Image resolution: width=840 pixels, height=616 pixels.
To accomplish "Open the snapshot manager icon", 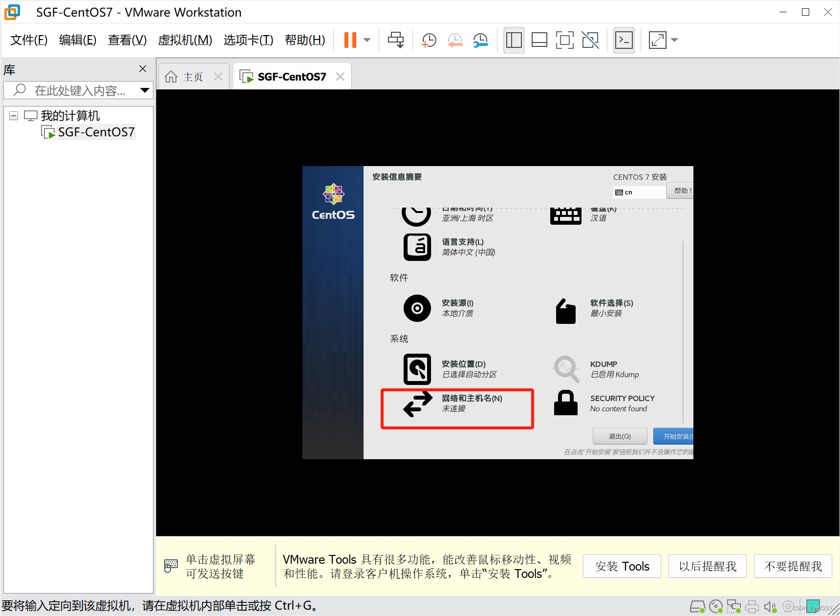I will [x=480, y=40].
